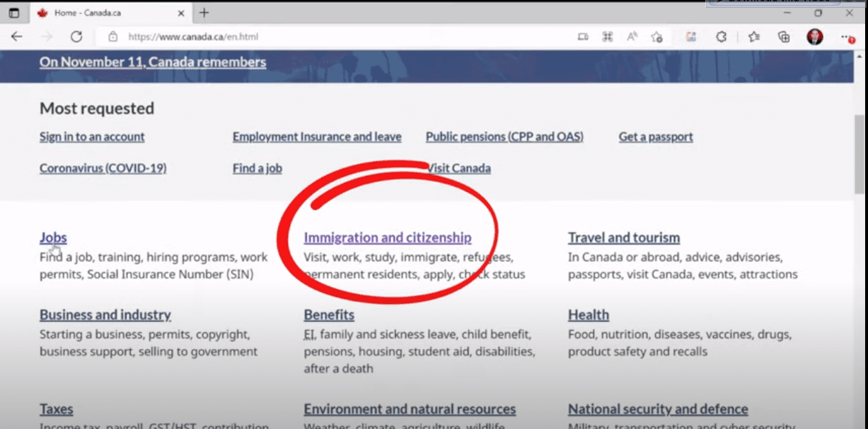Screen dimensions: 868x429
Task: Open 'Immigration and citizenship' topic
Action: [387, 238]
